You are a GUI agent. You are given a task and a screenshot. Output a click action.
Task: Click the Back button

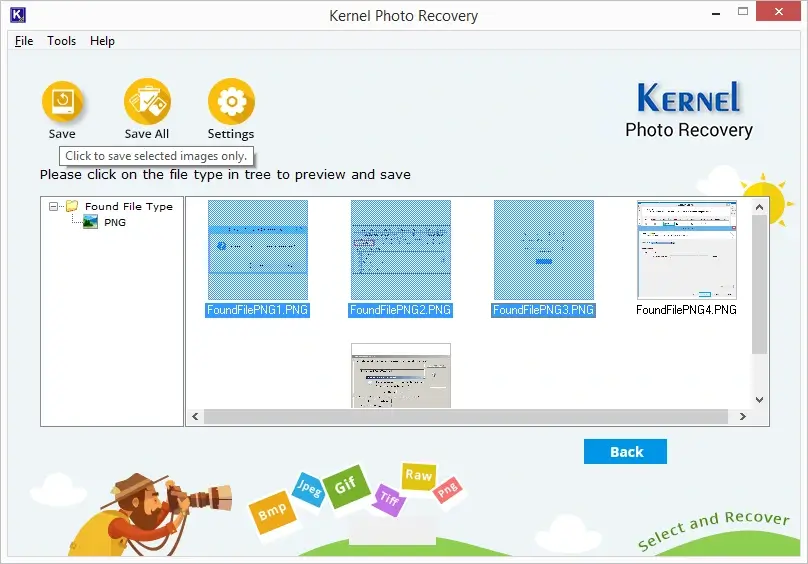[625, 452]
